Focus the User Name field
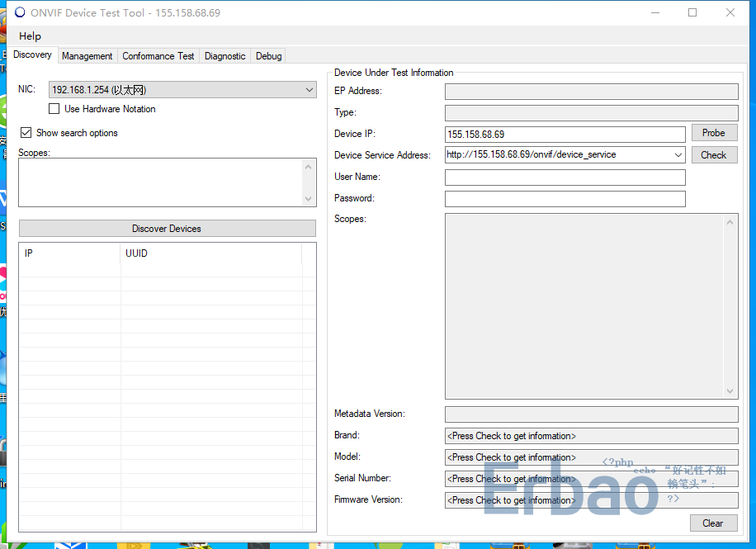Screen dimensions: 756x549 (565, 177)
